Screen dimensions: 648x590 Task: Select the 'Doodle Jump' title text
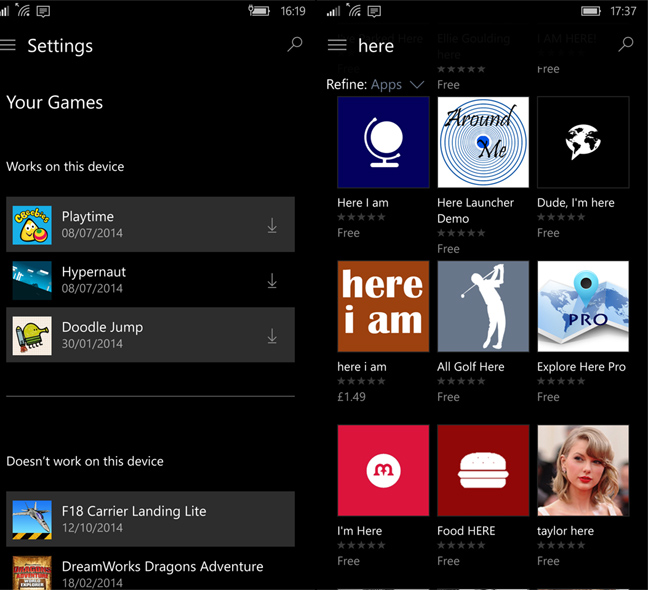(102, 327)
